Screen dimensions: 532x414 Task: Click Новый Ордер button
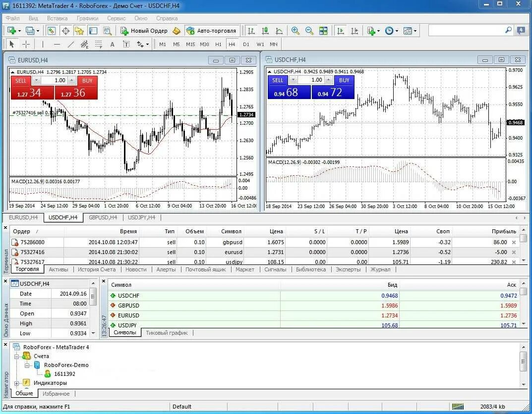point(144,31)
